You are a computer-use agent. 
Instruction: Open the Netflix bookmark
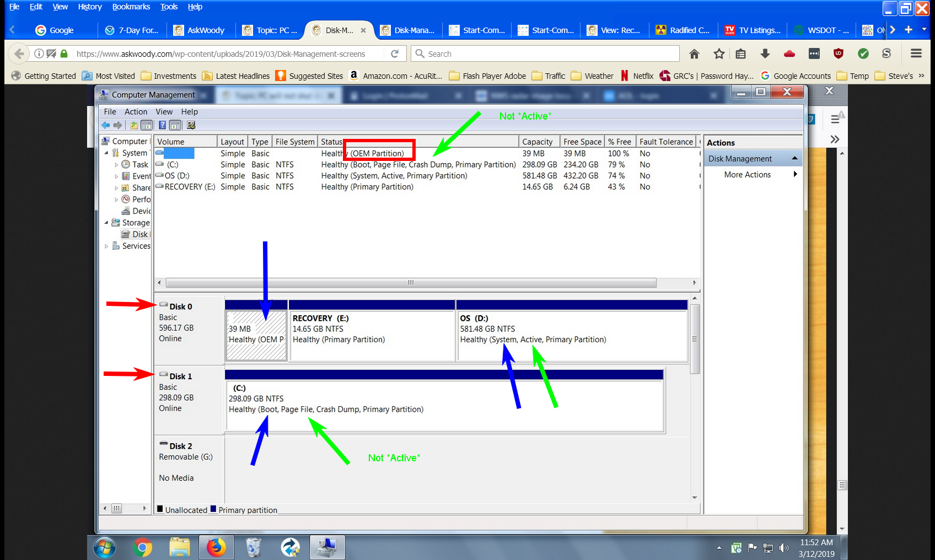click(x=637, y=76)
